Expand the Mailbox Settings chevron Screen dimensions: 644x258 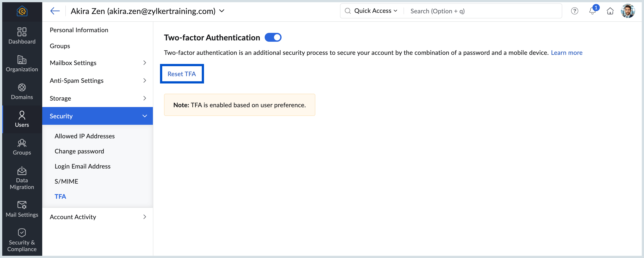coord(144,63)
